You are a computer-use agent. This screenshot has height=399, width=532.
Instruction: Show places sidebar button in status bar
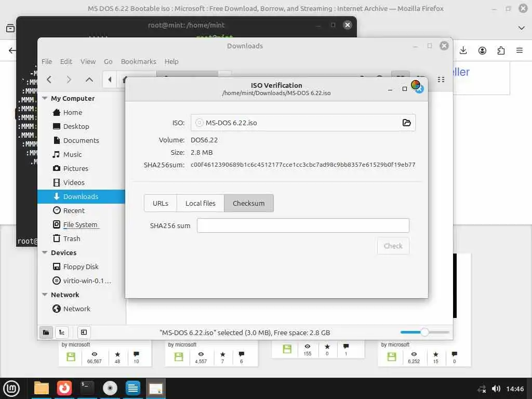[46, 332]
